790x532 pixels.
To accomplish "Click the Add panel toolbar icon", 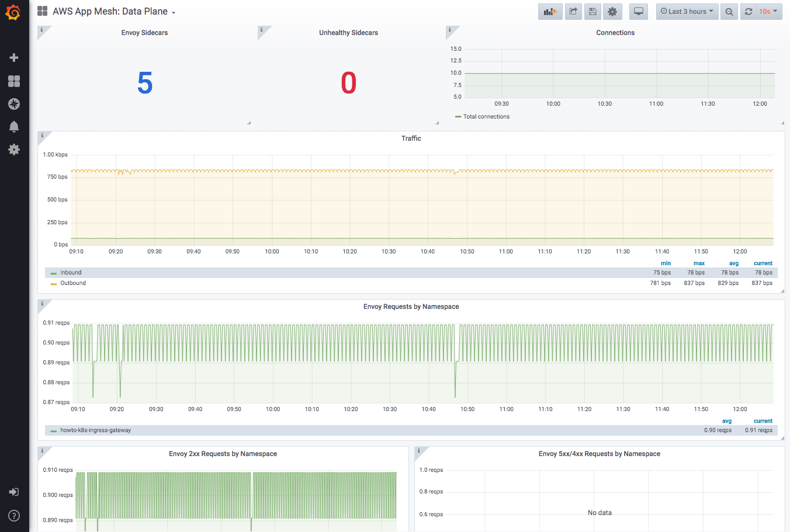I will (x=550, y=12).
